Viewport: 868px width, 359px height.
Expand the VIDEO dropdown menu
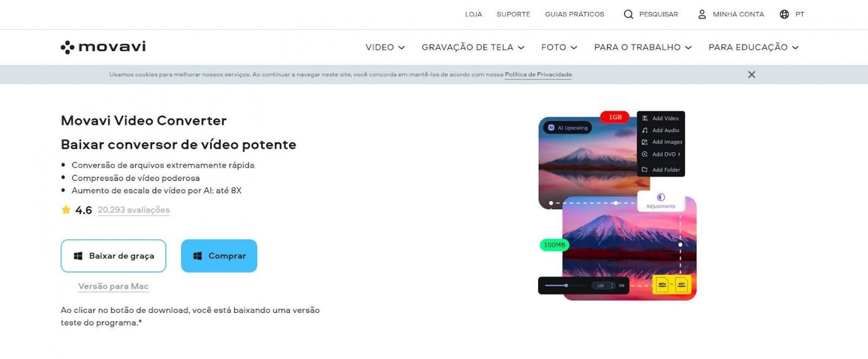coord(385,47)
